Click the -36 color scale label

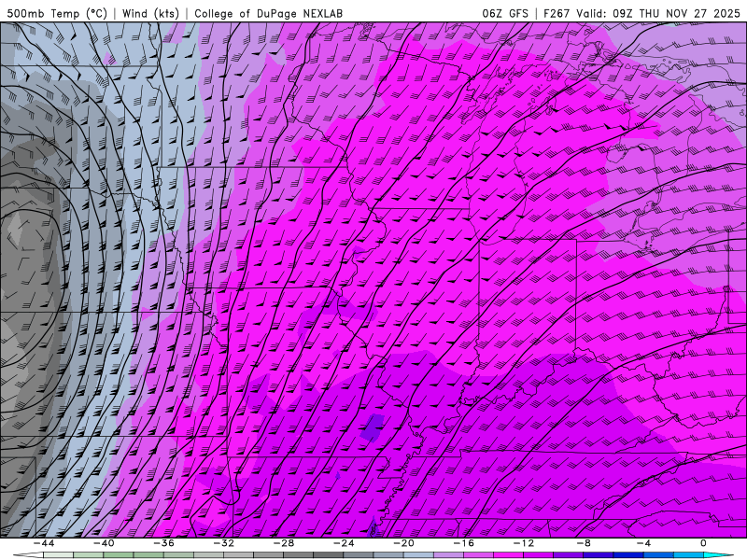point(163,543)
